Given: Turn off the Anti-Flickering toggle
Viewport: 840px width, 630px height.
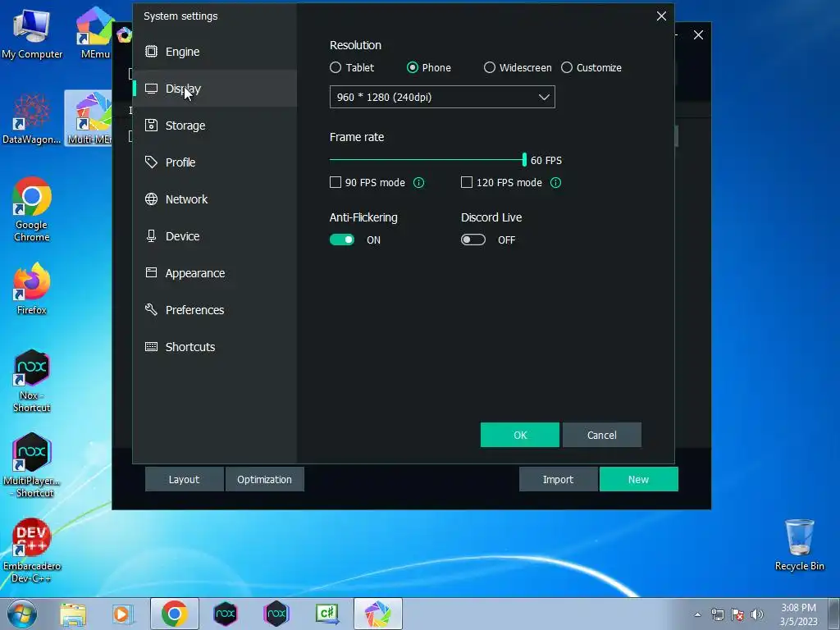Looking at the screenshot, I should click(x=342, y=240).
